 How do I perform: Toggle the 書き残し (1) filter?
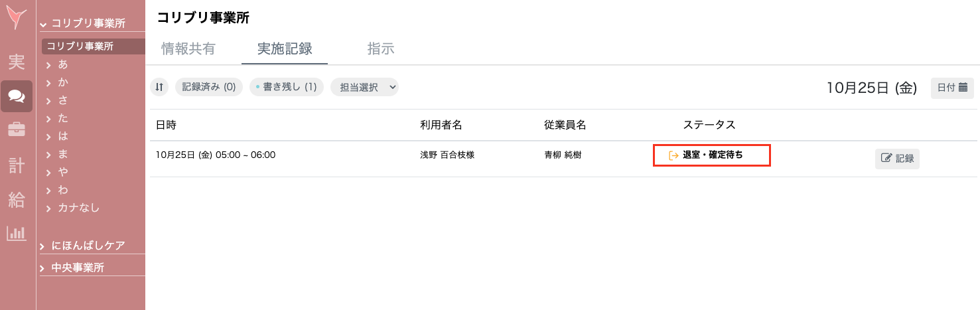(287, 87)
